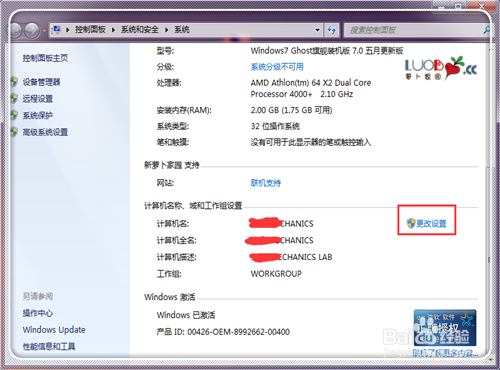Screen dimensions: 500x370
Task: Click the search magnifier icon
Action: (487, 30)
